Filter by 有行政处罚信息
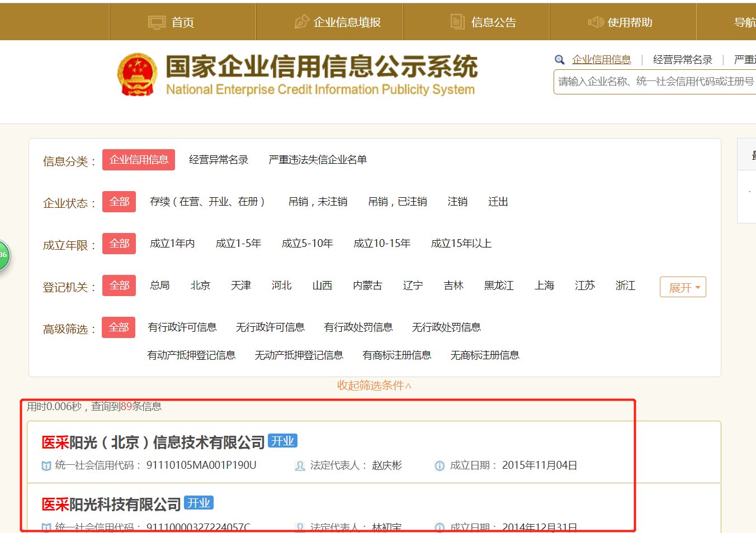The width and height of the screenshot is (756, 533). pos(358,327)
